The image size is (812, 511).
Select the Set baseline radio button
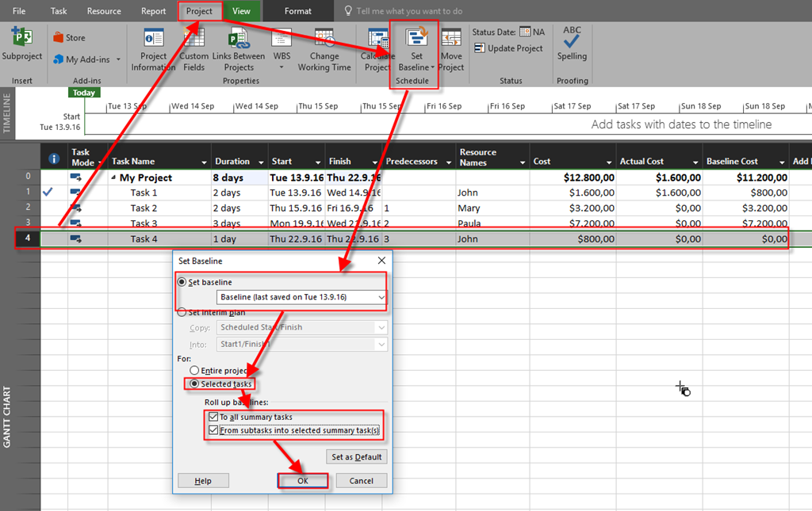coord(183,282)
